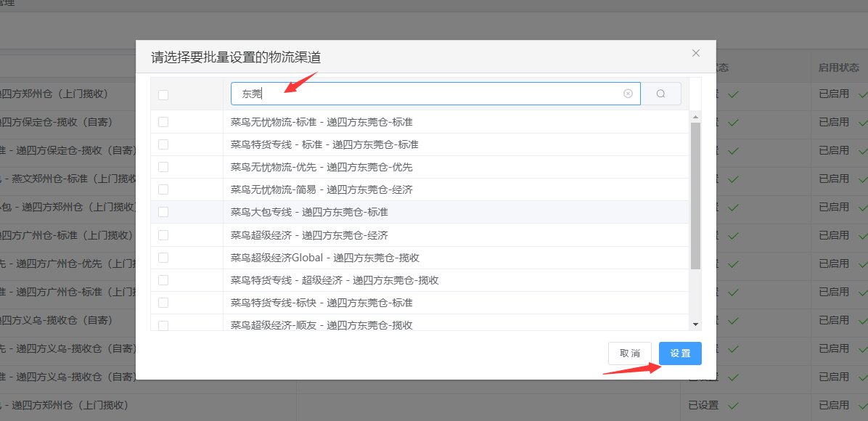
Task: Click 已设置 status in background table bottom row
Action: click(x=703, y=406)
